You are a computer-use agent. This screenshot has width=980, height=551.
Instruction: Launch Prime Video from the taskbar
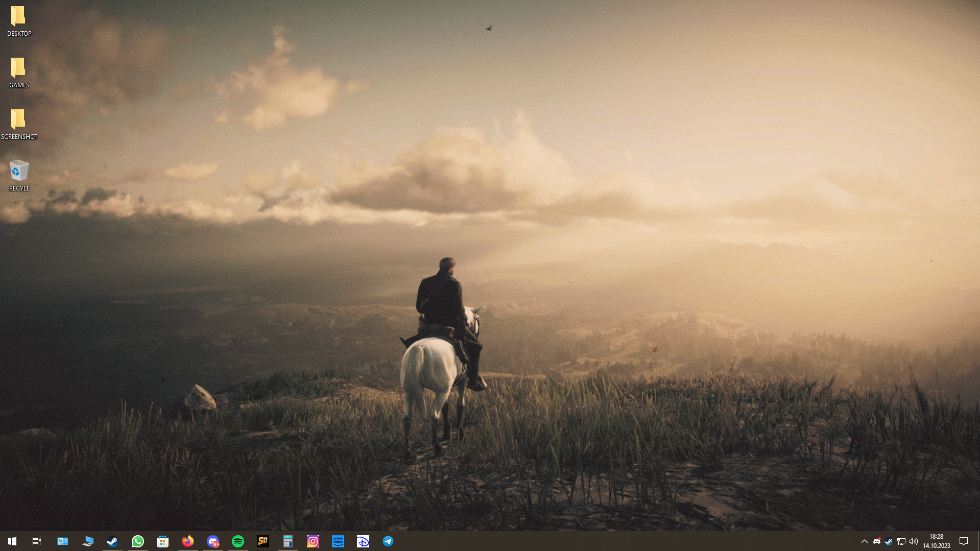click(338, 541)
